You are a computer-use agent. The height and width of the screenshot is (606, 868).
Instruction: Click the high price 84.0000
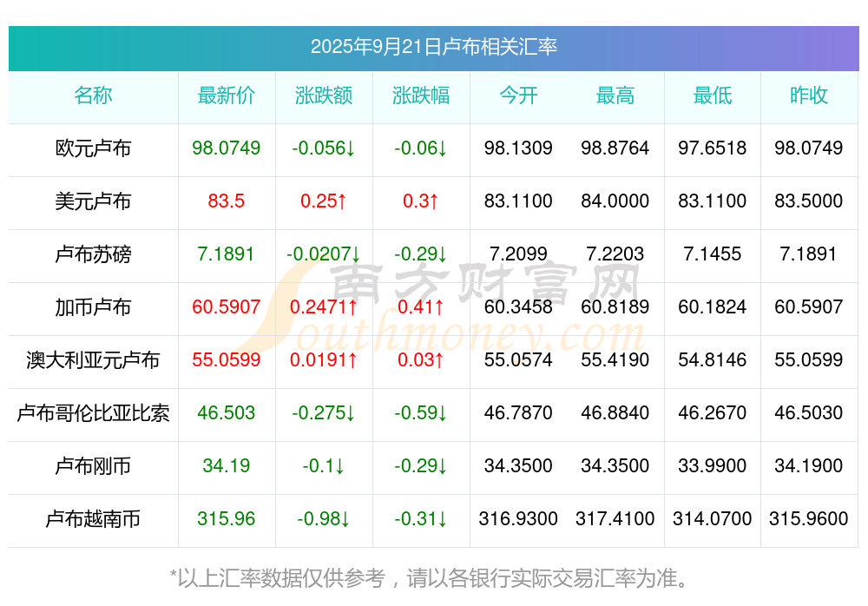tap(615, 201)
